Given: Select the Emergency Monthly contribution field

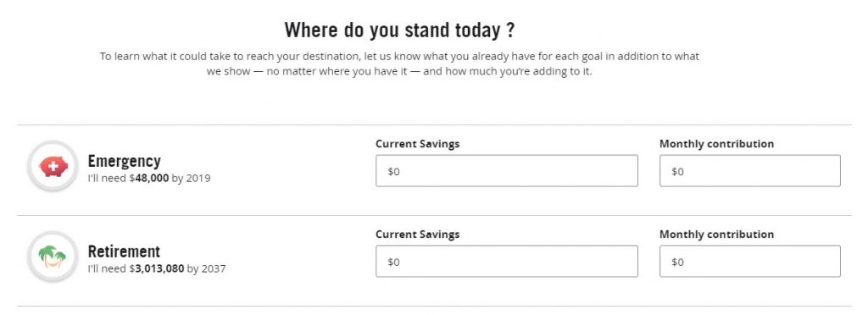Looking at the screenshot, I should pyautogui.click(x=749, y=171).
